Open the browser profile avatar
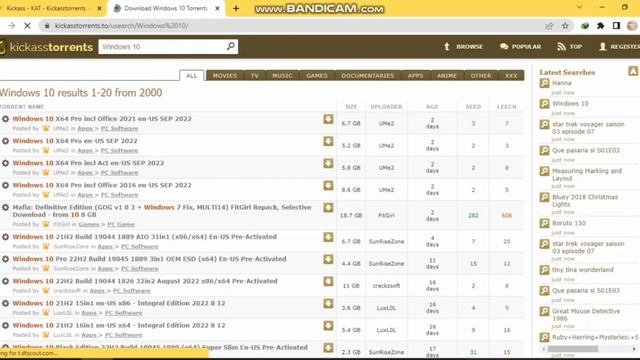Screen dimensions: 640x360 [632, 26]
